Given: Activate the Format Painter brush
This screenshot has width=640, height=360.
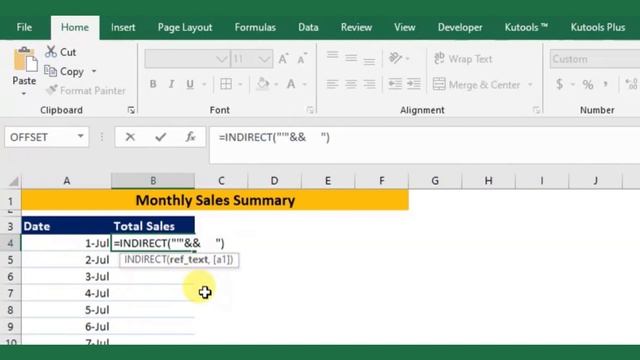Looking at the screenshot, I should coord(51,90).
